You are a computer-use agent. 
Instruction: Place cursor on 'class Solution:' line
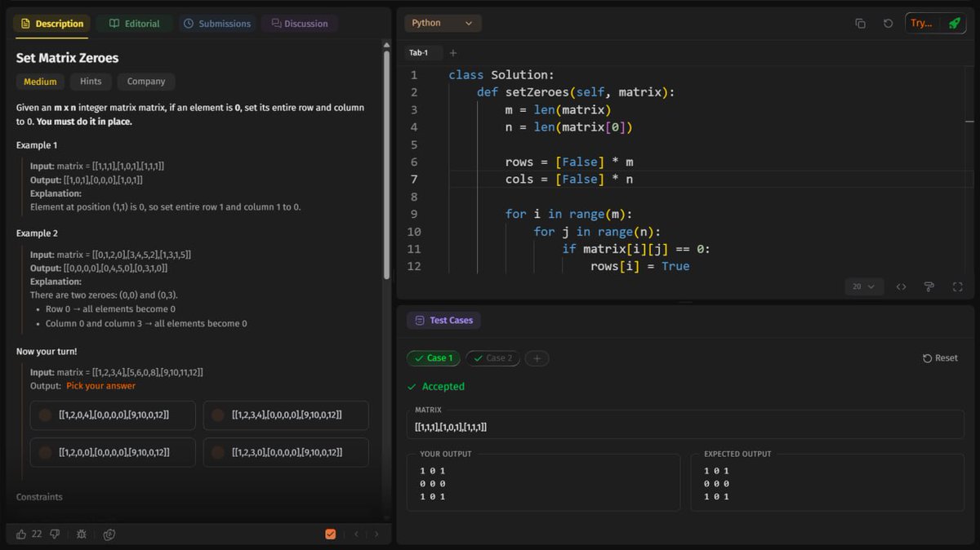pos(501,75)
